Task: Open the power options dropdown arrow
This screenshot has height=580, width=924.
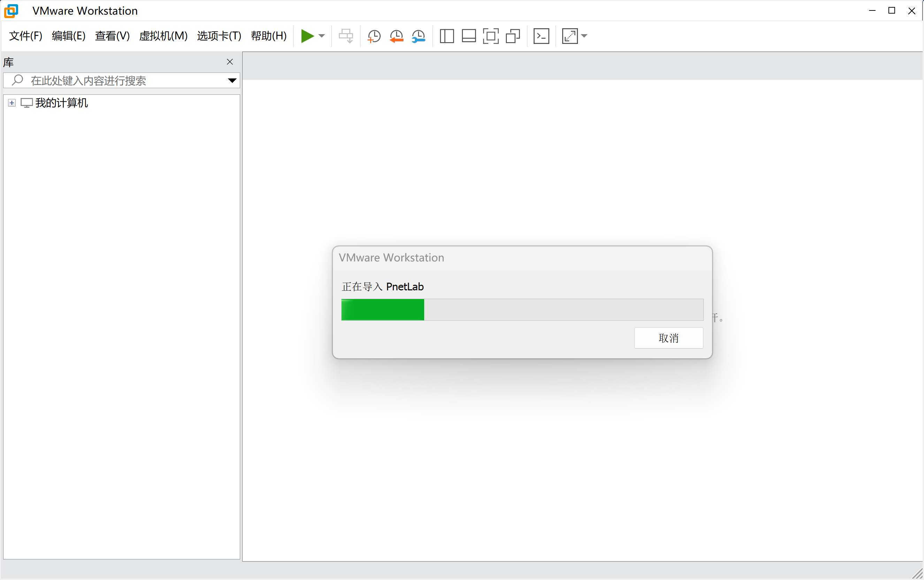Action: [x=322, y=36]
